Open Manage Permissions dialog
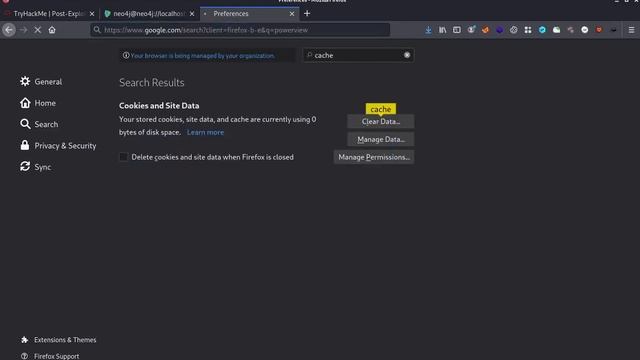The height and width of the screenshot is (360, 640). pyautogui.click(x=374, y=157)
